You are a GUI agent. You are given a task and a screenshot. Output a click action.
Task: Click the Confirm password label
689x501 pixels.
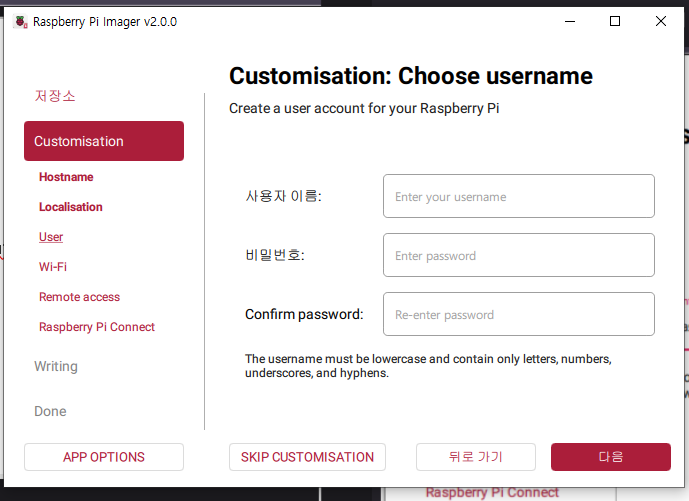click(x=304, y=314)
